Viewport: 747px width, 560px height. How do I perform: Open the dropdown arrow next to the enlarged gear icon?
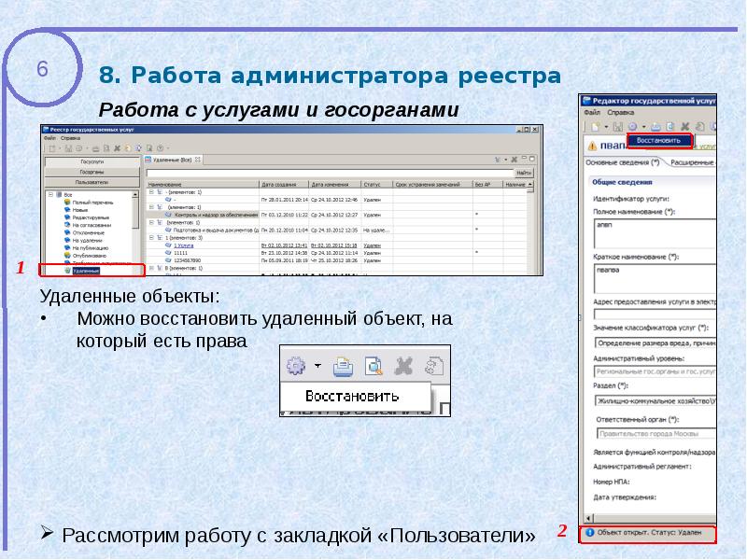pyautogui.click(x=317, y=365)
